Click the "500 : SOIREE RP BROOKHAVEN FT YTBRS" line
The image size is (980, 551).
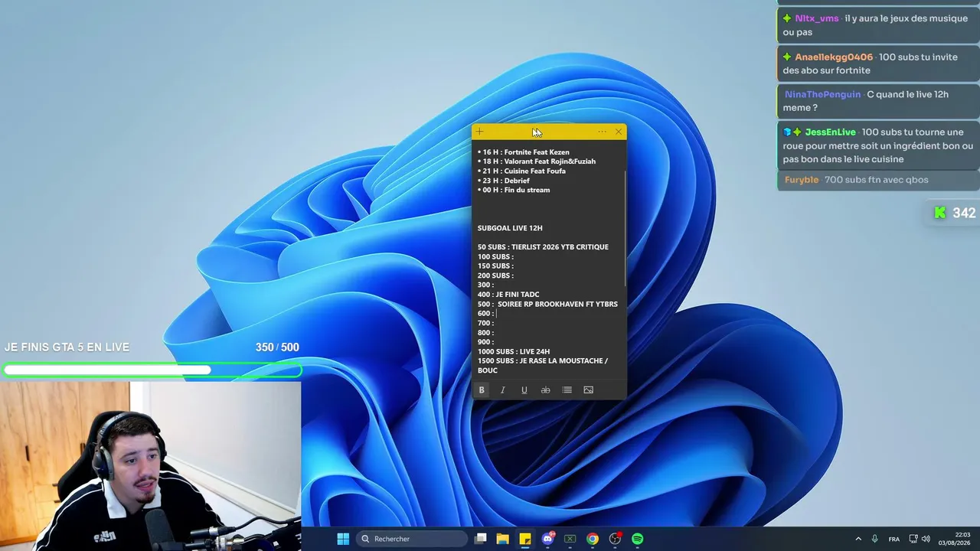pyautogui.click(x=547, y=304)
